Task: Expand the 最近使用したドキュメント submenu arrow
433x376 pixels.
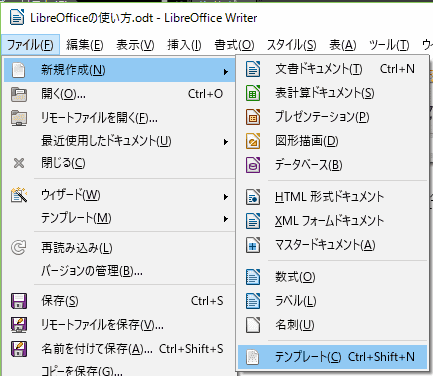Action: [226, 142]
